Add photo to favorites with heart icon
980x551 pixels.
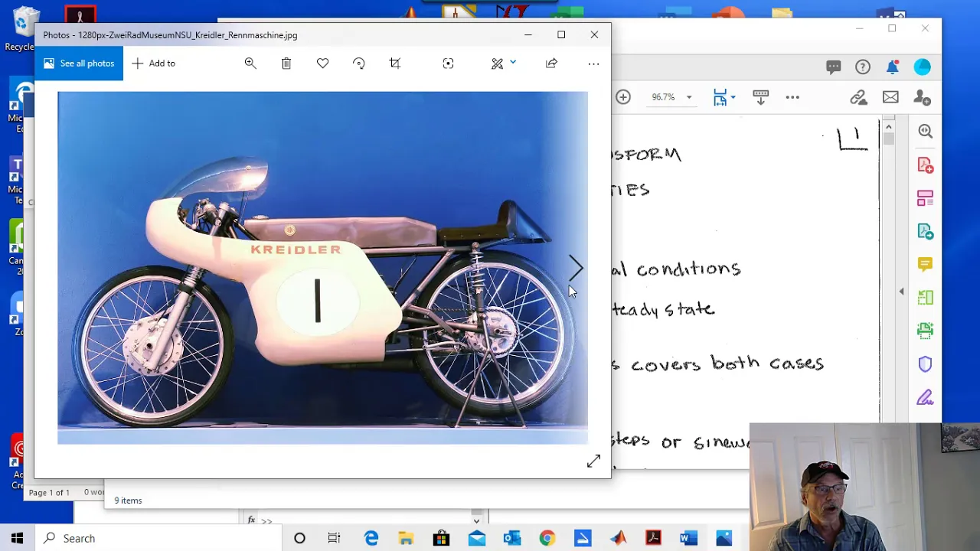click(x=322, y=64)
